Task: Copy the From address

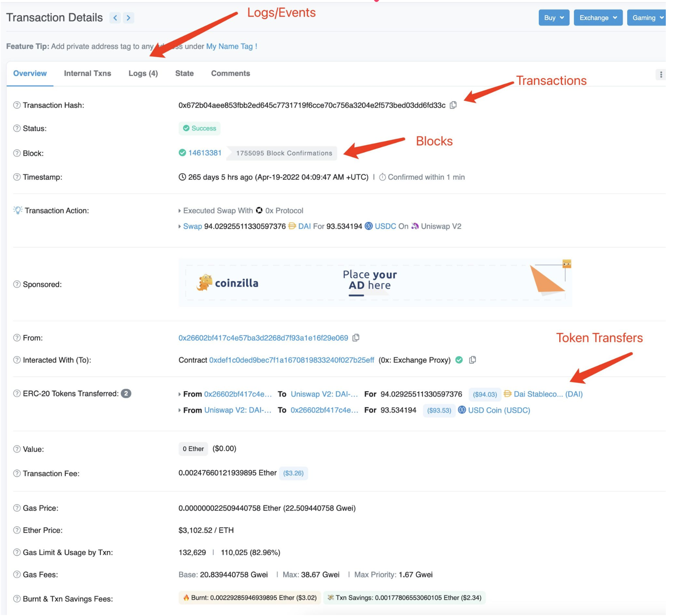Action: 356,338
